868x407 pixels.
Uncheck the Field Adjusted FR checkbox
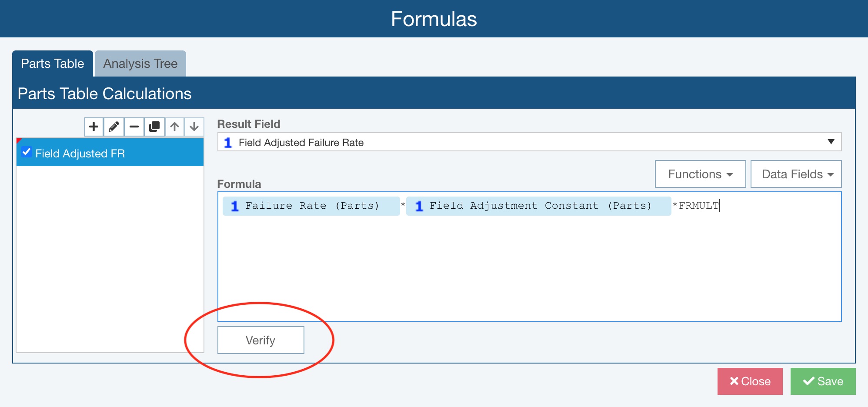coord(27,152)
